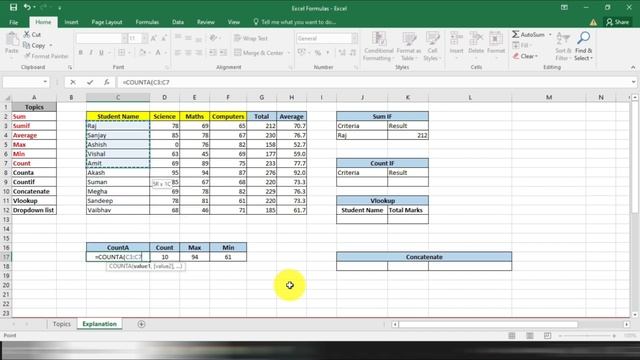Screen dimensions: 640x360
Task: Toggle Underline formatting
Action: 101,52
